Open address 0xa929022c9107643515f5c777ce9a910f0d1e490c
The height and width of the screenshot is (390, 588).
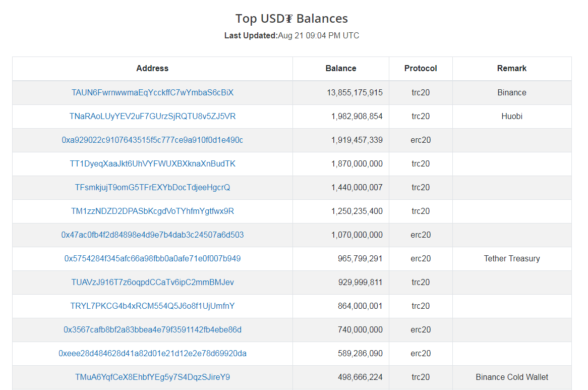152,140
